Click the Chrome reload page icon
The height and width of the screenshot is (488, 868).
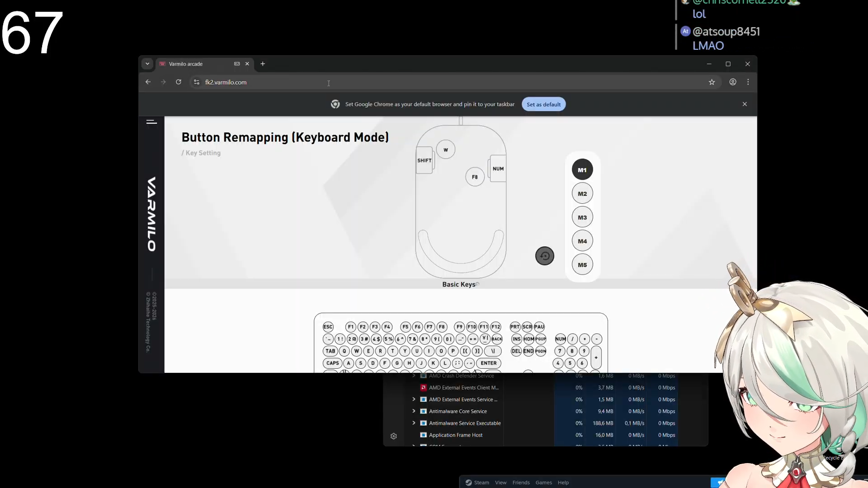pyautogui.click(x=179, y=82)
